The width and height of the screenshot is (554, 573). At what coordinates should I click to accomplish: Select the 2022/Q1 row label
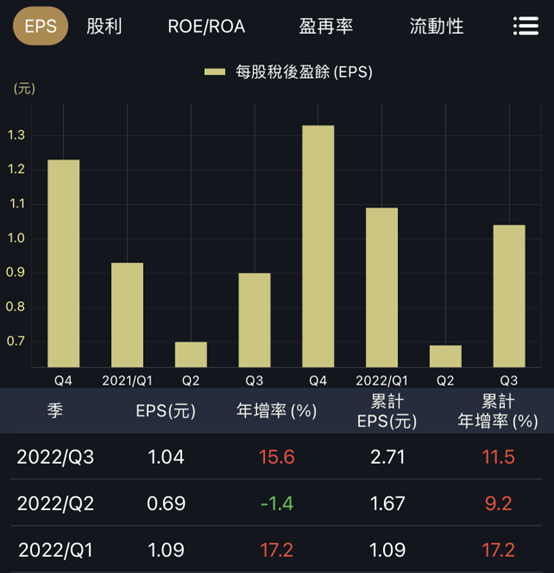pos(56,550)
